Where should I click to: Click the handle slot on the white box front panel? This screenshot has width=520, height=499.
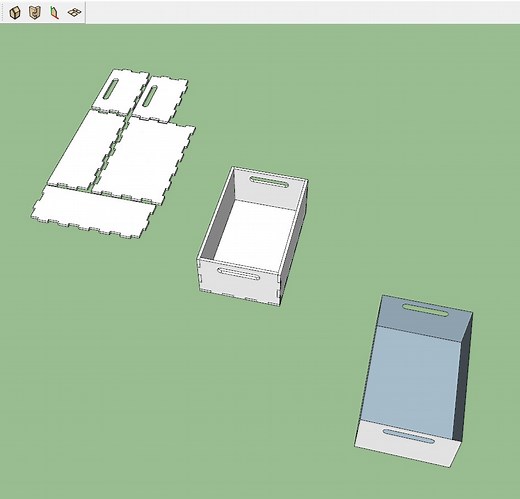click(x=239, y=273)
